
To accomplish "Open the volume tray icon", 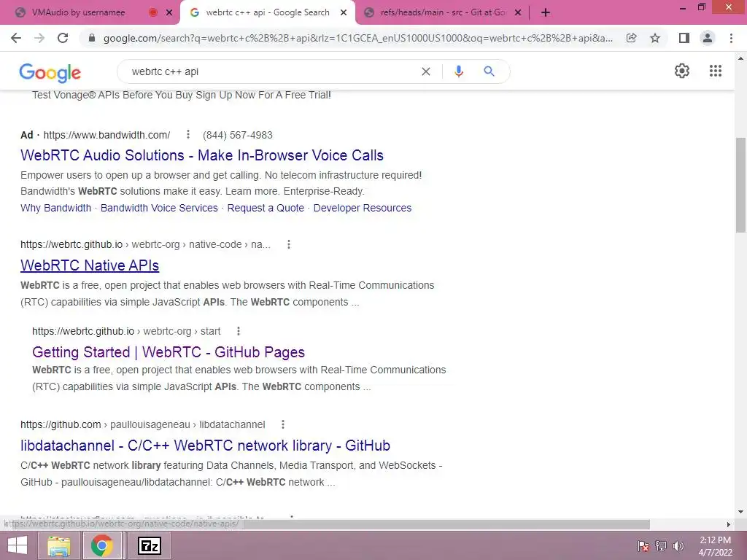I will [678, 545].
